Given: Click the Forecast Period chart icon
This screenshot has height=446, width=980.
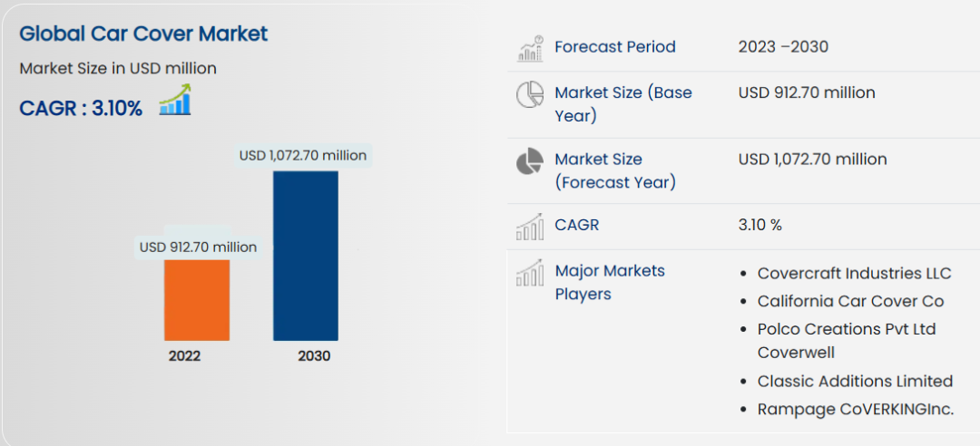Looking at the screenshot, I should (x=529, y=48).
